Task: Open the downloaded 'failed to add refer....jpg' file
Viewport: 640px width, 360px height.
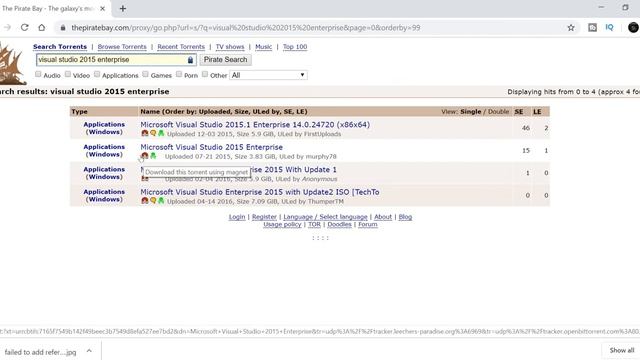Action: (x=40, y=352)
